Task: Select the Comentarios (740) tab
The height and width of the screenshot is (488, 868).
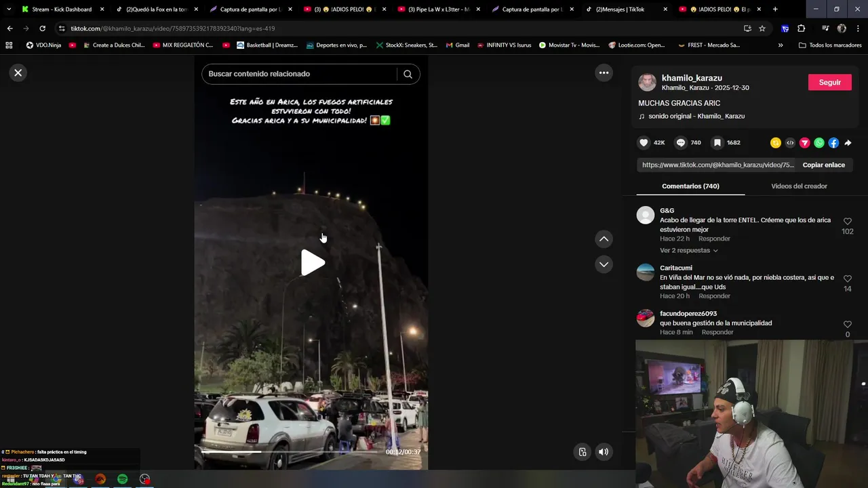Action: point(690,186)
